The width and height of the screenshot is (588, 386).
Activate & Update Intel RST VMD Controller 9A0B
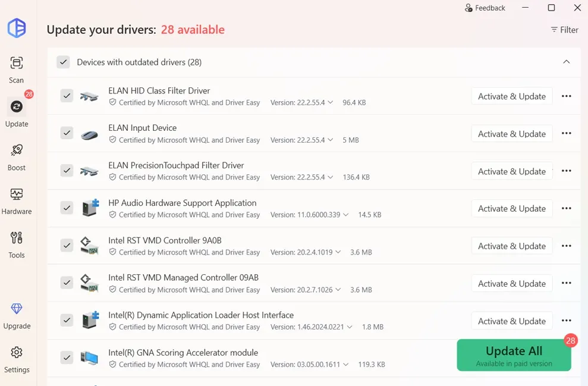tap(511, 246)
